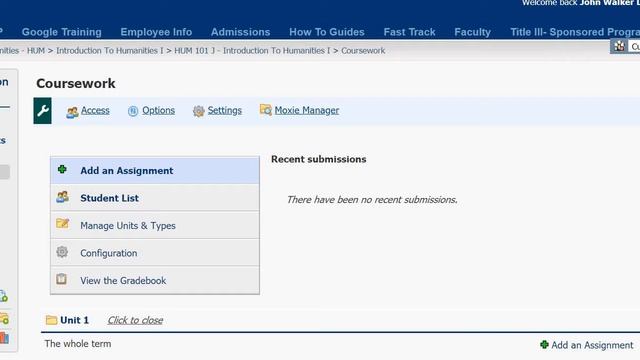Open the Employee Info tab
The width and height of the screenshot is (640, 360).
[x=156, y=32]
